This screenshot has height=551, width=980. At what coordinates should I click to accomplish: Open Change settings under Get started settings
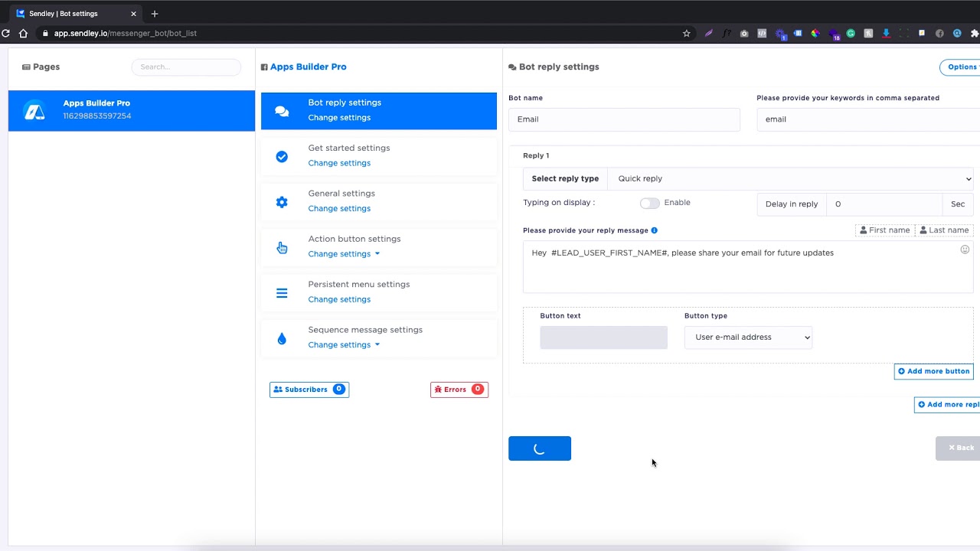tap(339, 163)
